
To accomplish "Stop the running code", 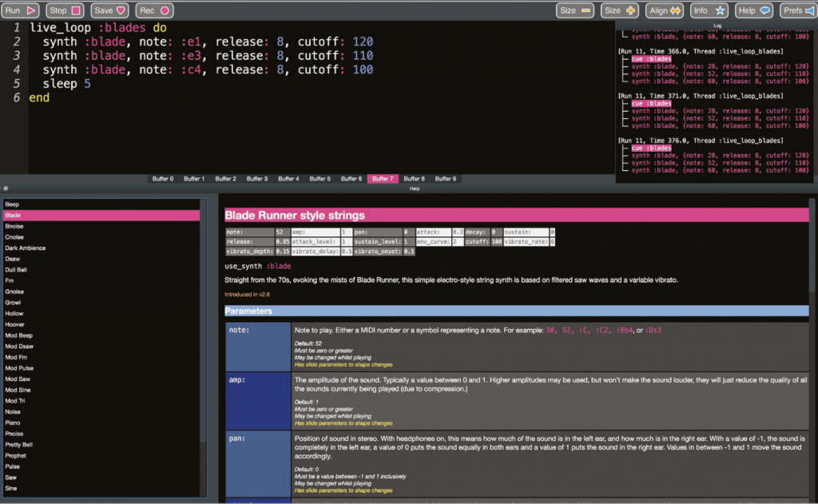I will point(64,10).
